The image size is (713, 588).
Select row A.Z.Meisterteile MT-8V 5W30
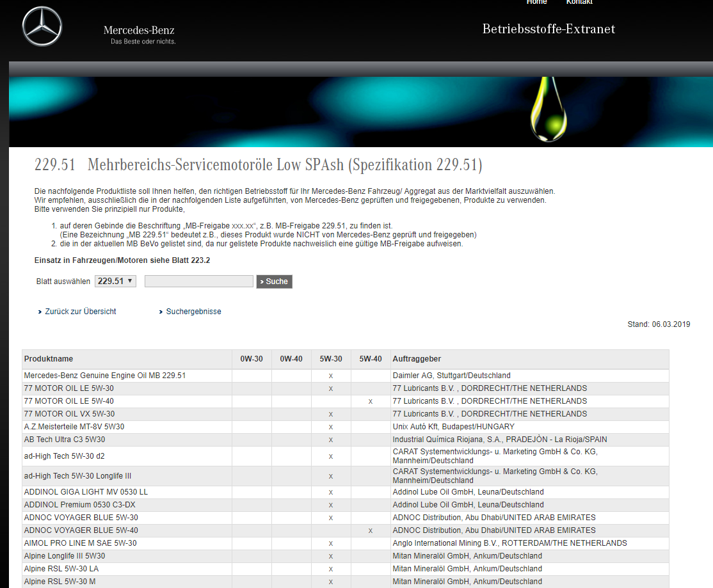tap(346, 427)
